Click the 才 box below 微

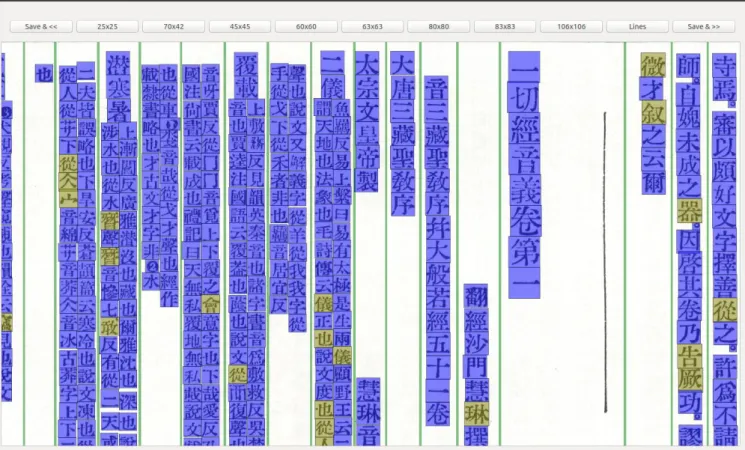(x=653, y=89)
